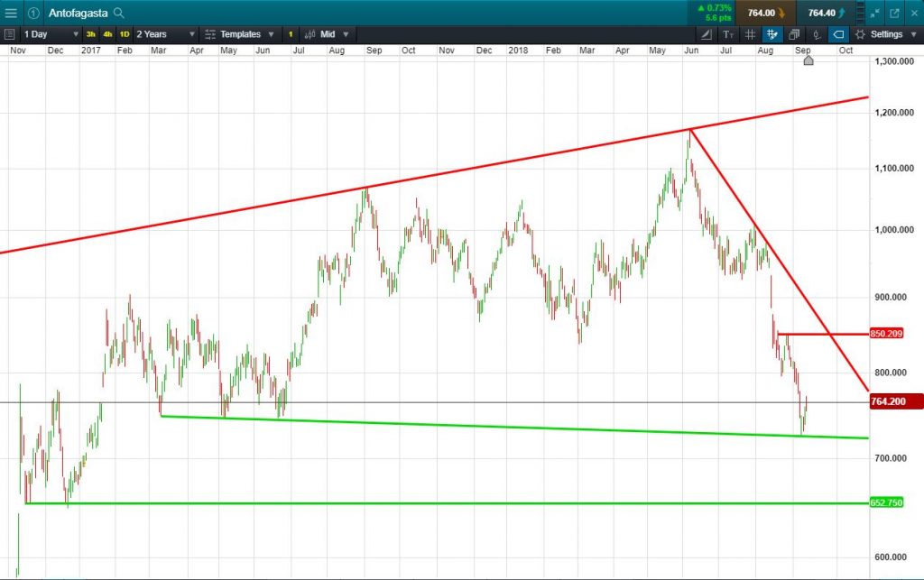Open the Settings dropdown

[886, 34]
